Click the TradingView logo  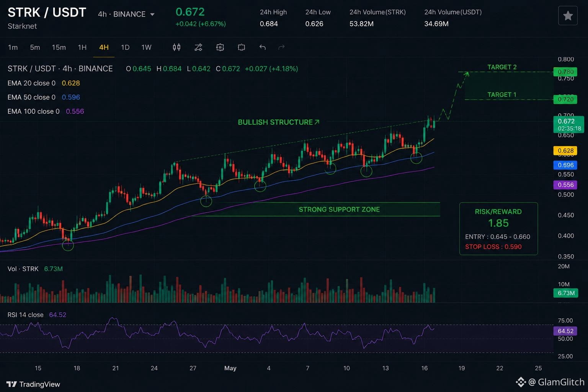[33, 384]
